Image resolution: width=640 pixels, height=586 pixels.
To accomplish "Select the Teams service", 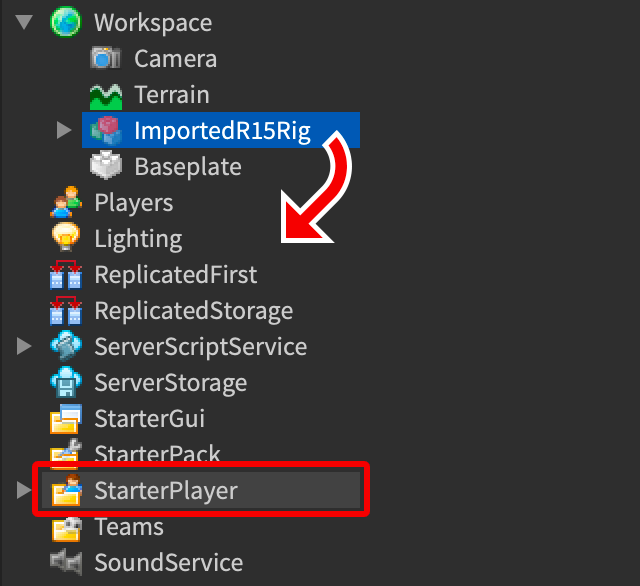I will (129, 527).
